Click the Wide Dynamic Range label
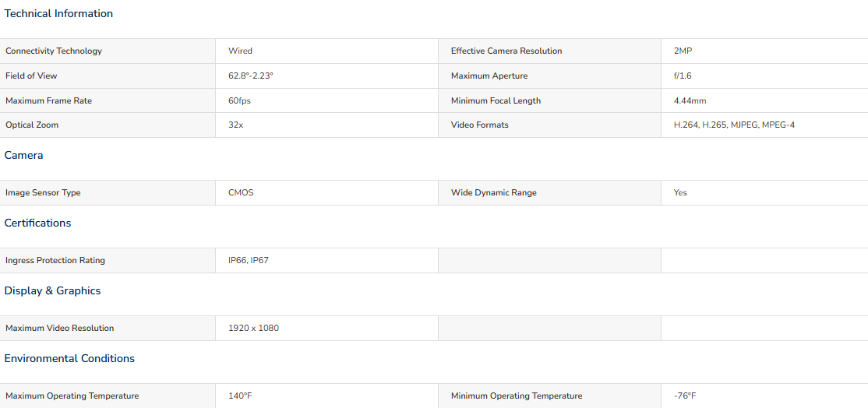 [x=494, y=193]
